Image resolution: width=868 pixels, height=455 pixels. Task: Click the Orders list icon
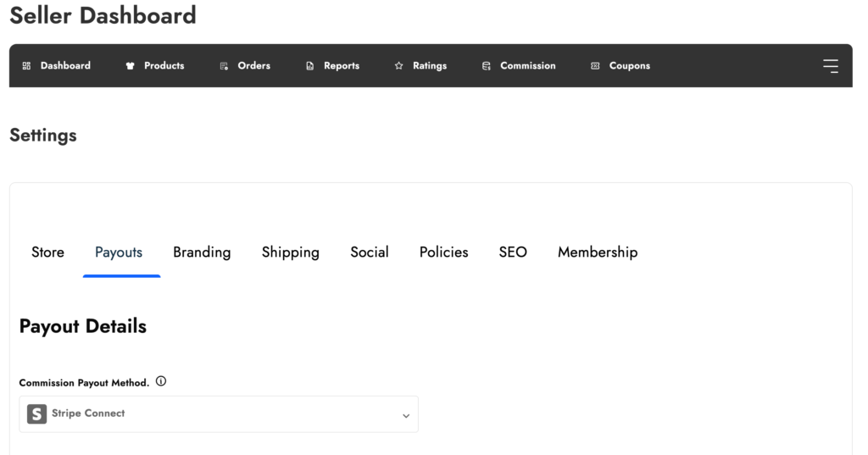(224, 66)
